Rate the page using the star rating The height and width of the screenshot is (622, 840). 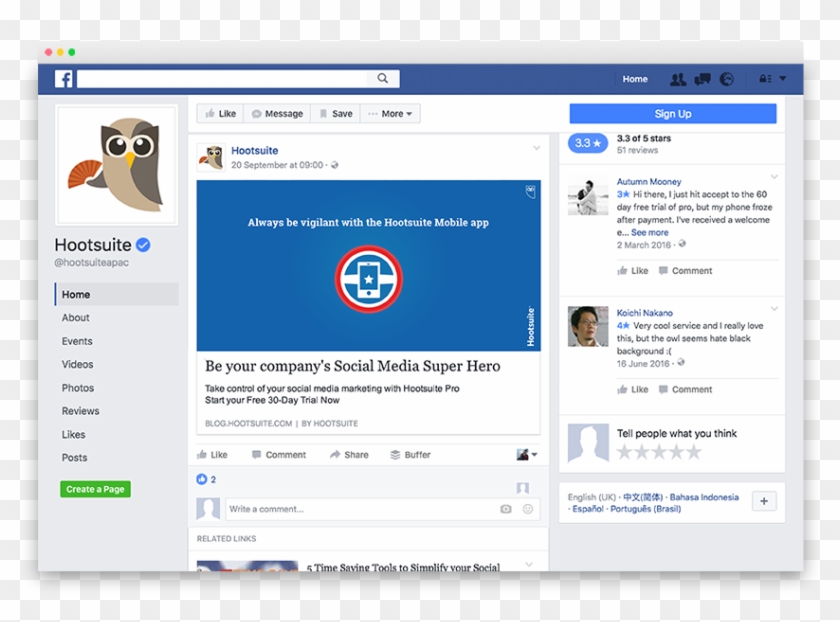(659, 452)
